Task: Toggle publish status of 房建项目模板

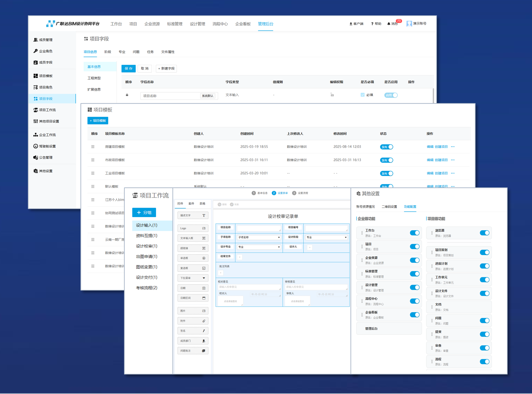Action: click(386, 147)
